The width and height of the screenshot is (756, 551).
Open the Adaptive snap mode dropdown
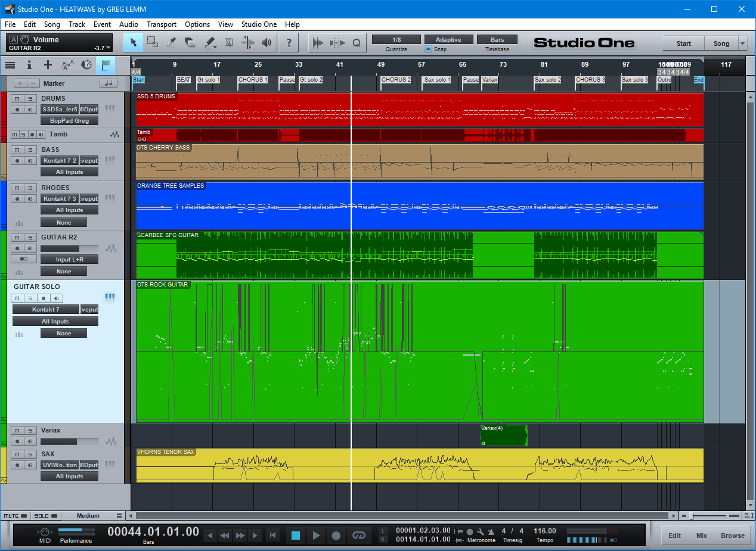click(x=448, y=39)
